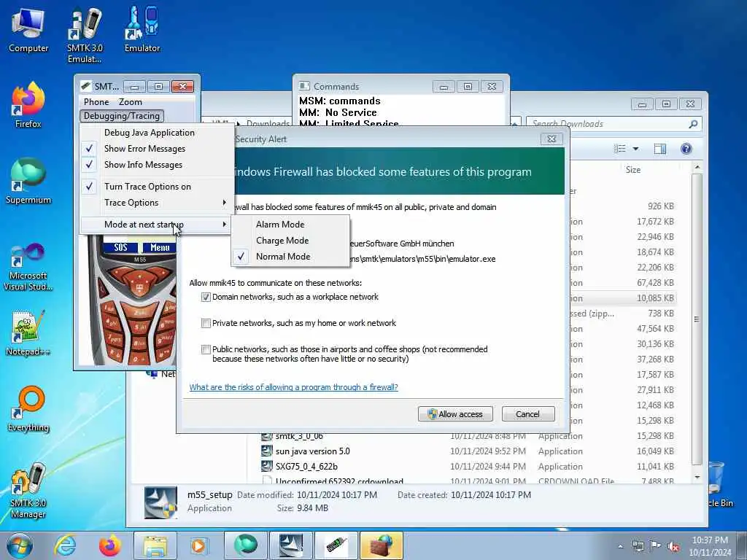
Task: Open the Computer desktop icon
Action: click(28, 30)
